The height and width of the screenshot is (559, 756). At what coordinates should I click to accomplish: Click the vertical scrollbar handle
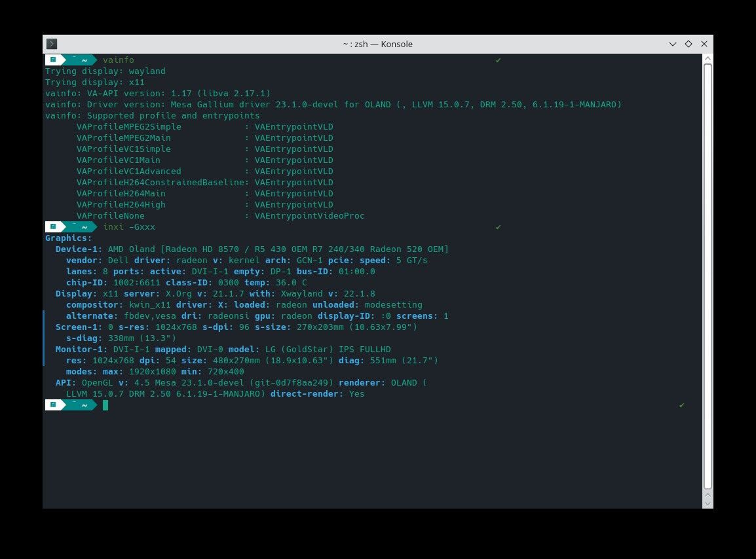pos(708,276)
